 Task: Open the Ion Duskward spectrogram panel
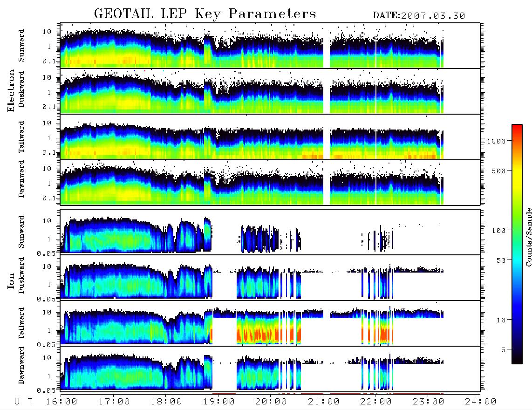coord(270,278)
